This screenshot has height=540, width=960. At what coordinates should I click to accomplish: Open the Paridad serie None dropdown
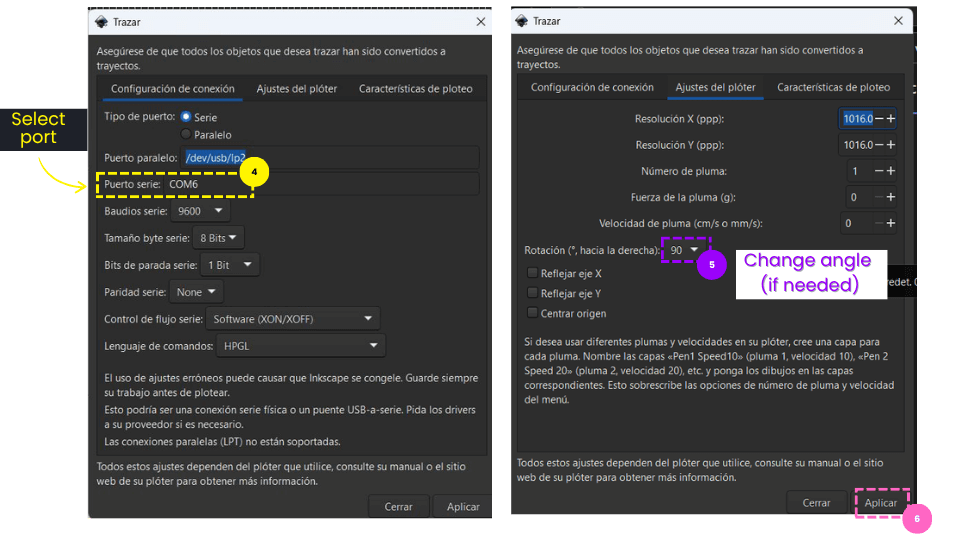195,292
